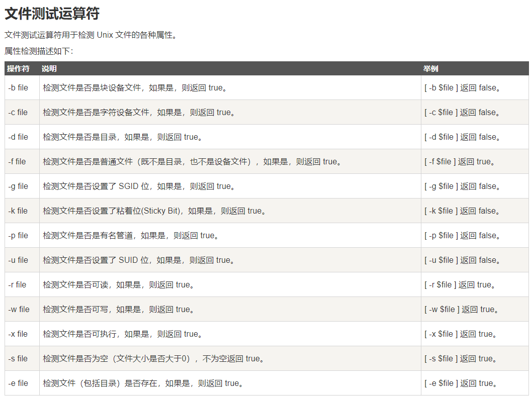Viewport: 532px width, 396px height.
Task: Click example [ -k $file ] 返回 false
Action: tap(462, 211)
